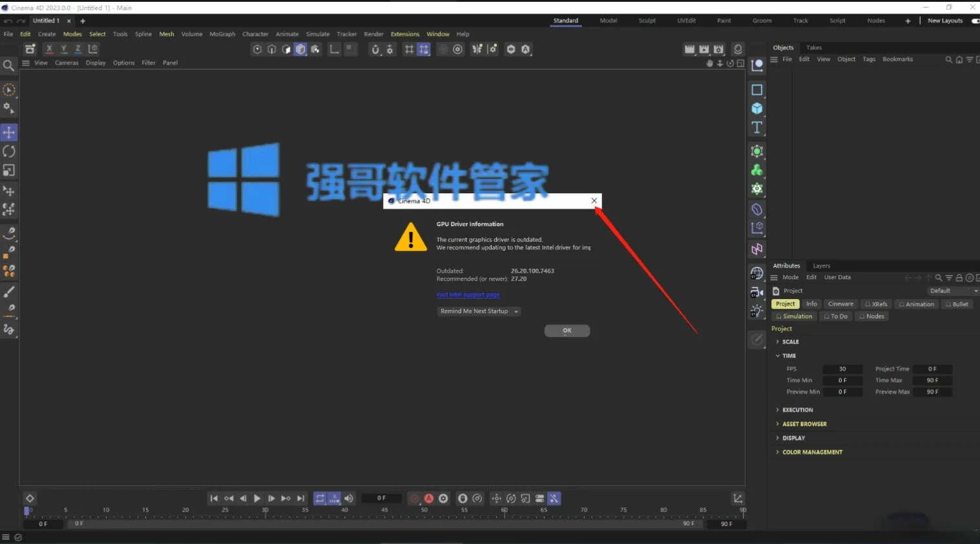
Task: Select the Rotate tool in left toolbar
Action: (9, 151)
